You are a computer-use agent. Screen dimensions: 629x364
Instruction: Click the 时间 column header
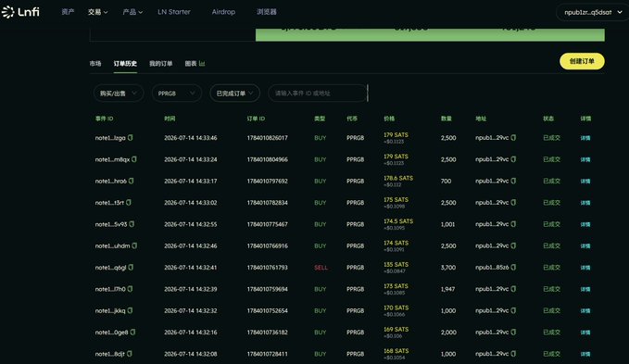pyautogui.click(x=170, y=119)
